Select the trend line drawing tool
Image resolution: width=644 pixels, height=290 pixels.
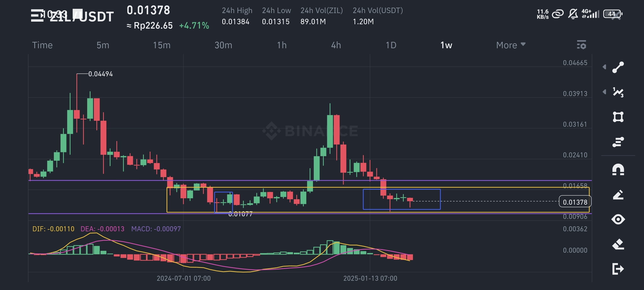click(618, 67)
